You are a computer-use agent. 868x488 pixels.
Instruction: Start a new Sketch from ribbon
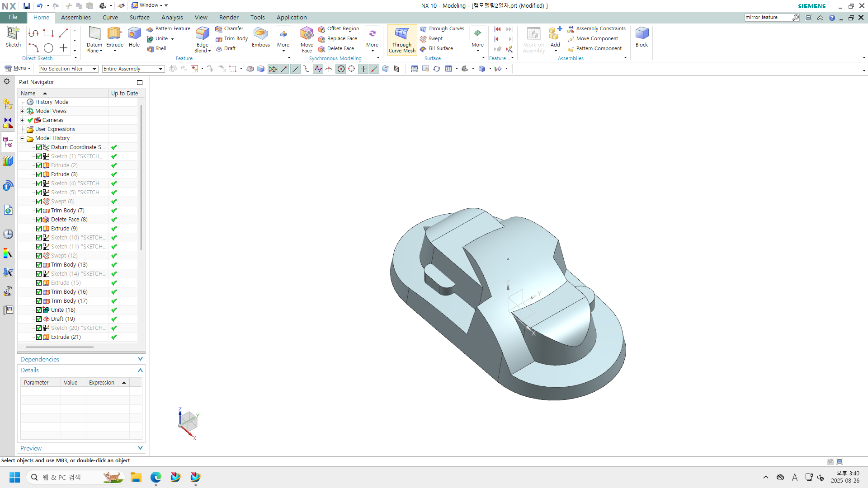[13, 34]
